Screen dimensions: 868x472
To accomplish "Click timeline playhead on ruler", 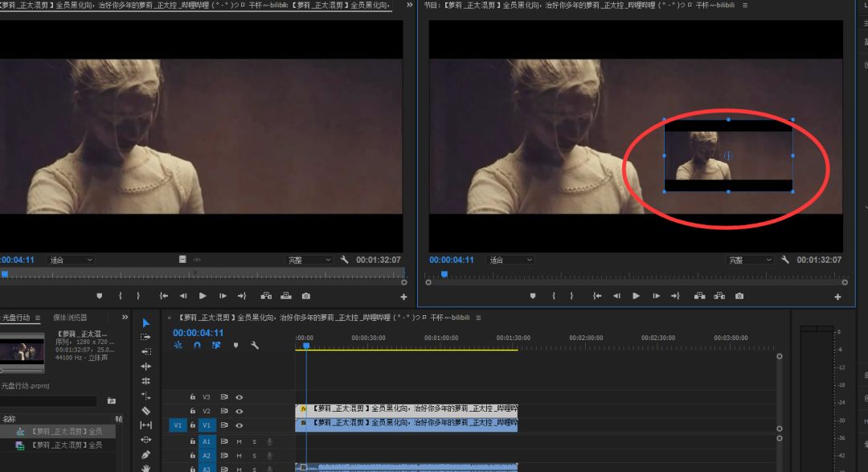I will (306, 346).
